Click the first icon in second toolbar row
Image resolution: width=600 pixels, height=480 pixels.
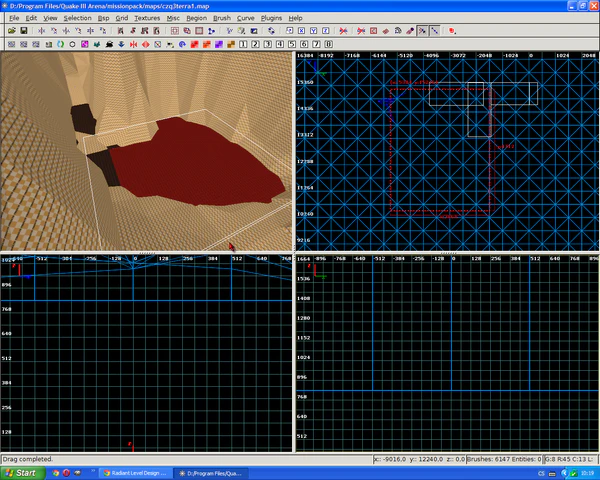click(x=9, y=44)
